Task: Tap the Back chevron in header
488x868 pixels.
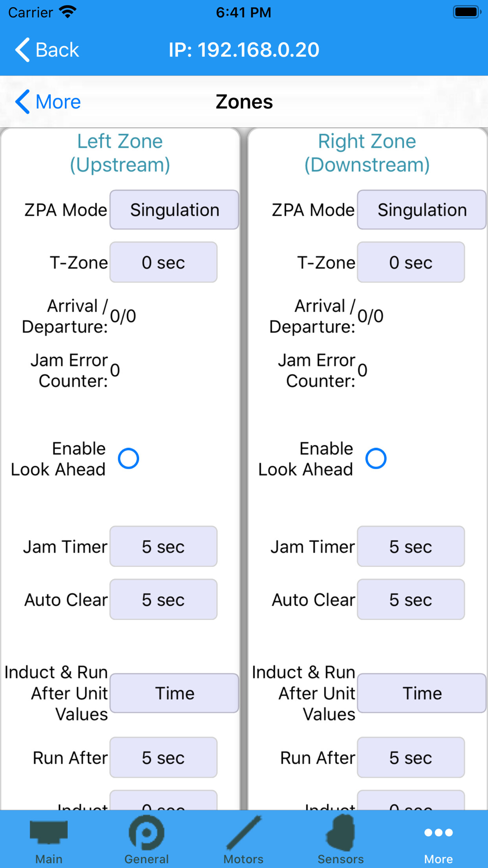Action: click(22, 50)
